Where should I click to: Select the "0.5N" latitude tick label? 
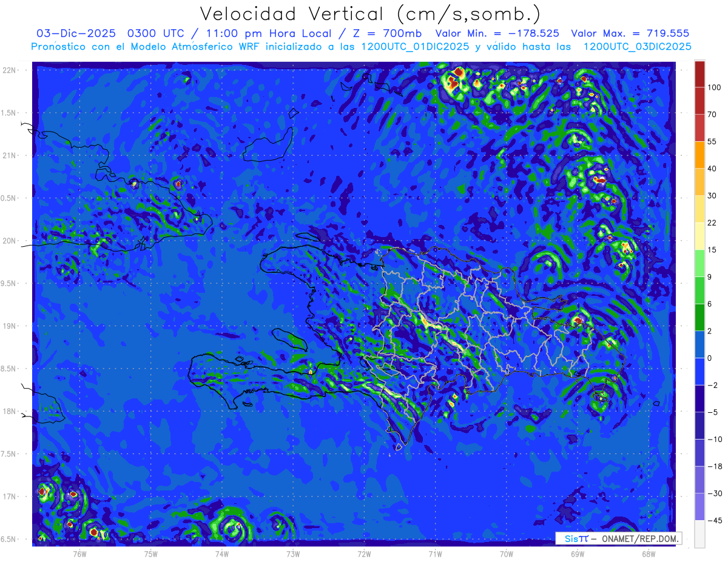pyautogui.click(x=9, y=198)
